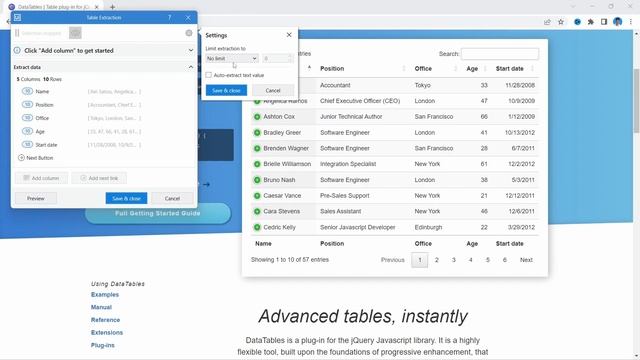Enable Auto-extract text value checkbox

pos(209,75)
